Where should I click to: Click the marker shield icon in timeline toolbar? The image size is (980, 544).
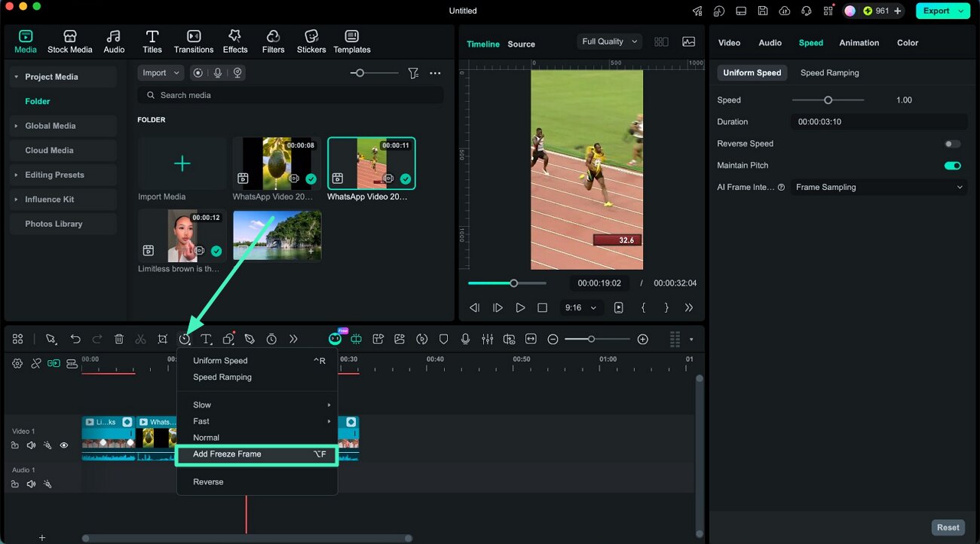point(444,339)
